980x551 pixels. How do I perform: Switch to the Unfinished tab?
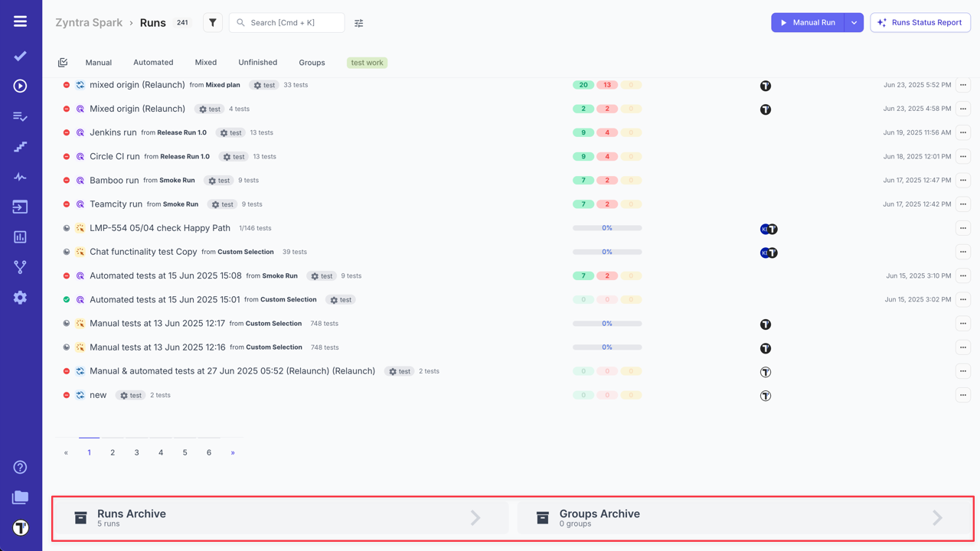click(x=257, y=62)
